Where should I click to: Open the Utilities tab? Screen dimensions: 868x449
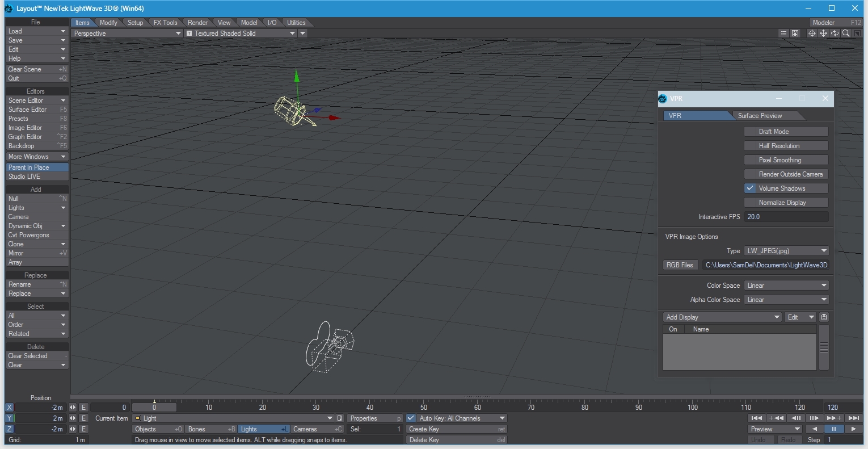(296, 23)
